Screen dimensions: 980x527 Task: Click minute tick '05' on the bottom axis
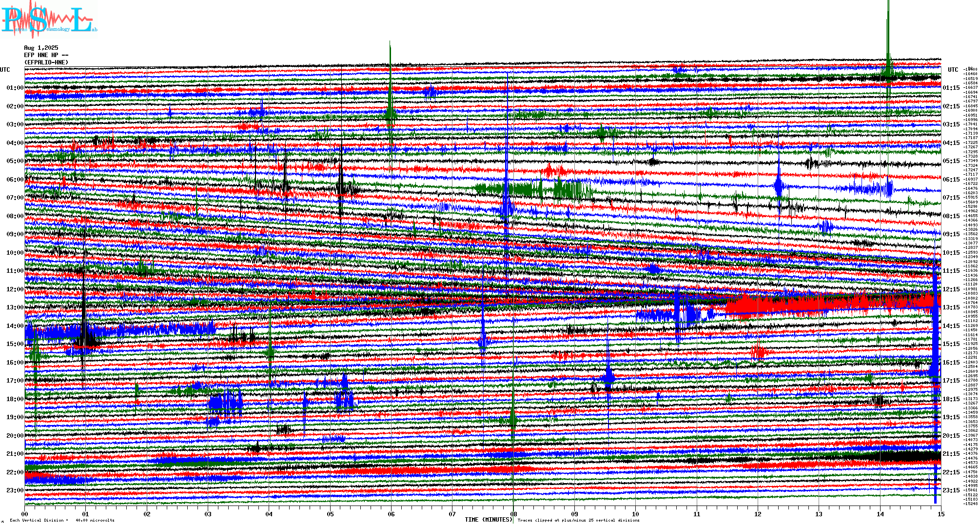[330, 514]
